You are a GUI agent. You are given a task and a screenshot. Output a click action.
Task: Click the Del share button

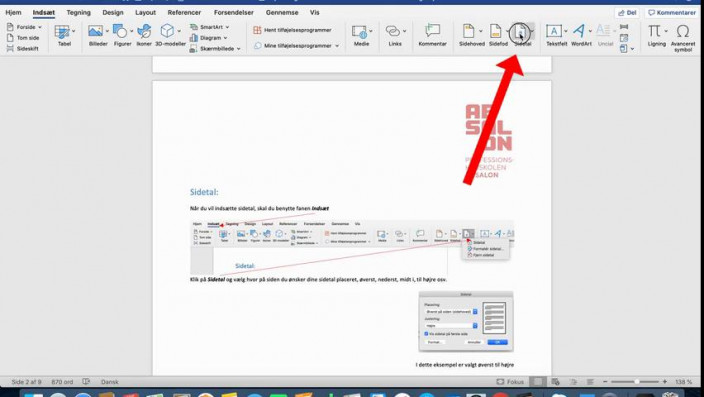(x=627, y=13)
